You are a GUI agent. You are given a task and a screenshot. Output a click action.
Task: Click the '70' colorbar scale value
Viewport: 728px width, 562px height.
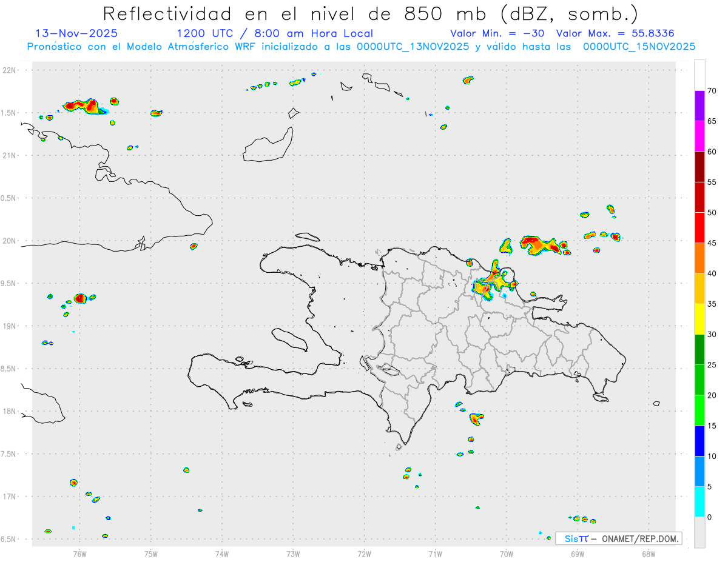[712, 91]
